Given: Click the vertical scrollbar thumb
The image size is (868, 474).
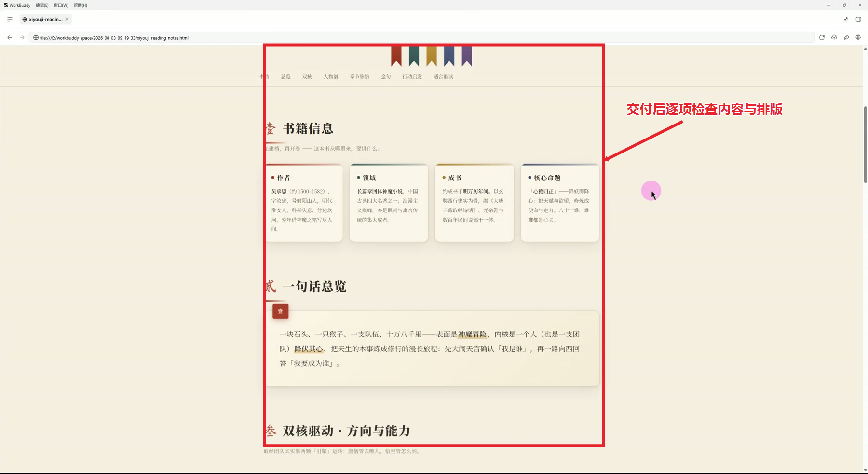Looking at the screenshot, I should click(x=865, y=145).
